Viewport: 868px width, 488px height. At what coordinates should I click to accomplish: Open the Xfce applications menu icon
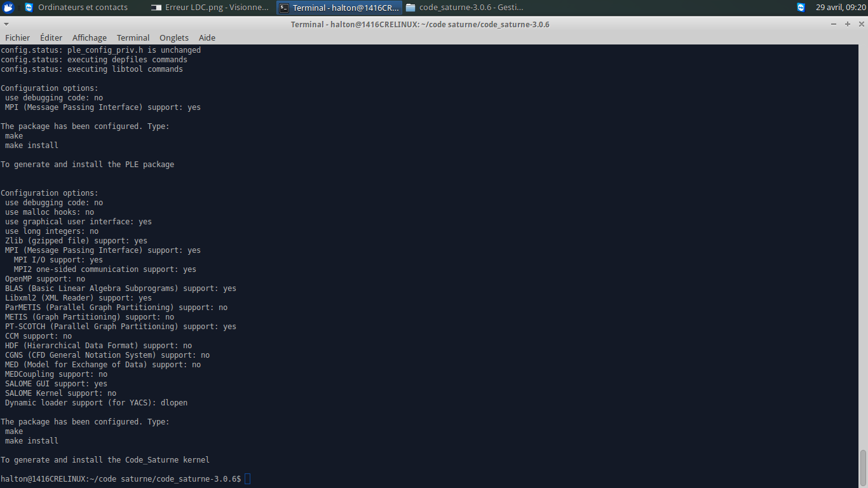pyautogui.click(x=8, y=8)
